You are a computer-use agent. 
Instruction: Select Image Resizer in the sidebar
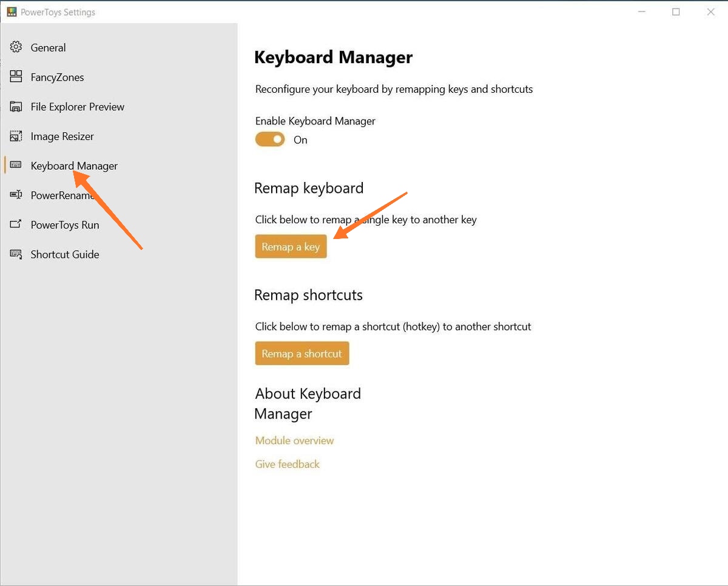tap(62, 136)
